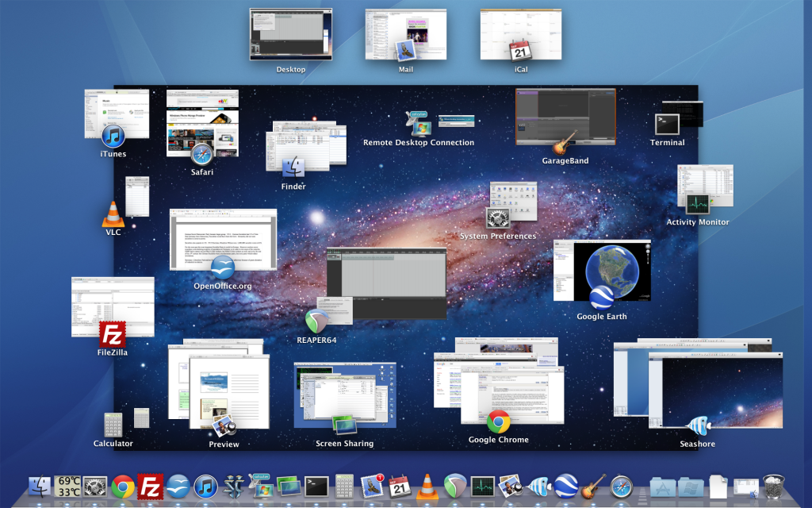Select the System Preferences gear in Mission Control

[x=498, y=218]
